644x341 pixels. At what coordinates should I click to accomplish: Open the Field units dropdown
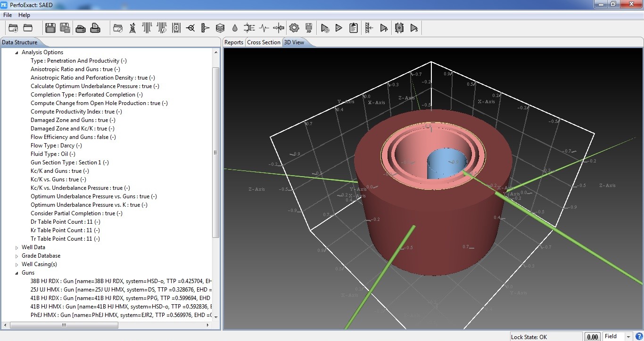click(x=628, y=336)
